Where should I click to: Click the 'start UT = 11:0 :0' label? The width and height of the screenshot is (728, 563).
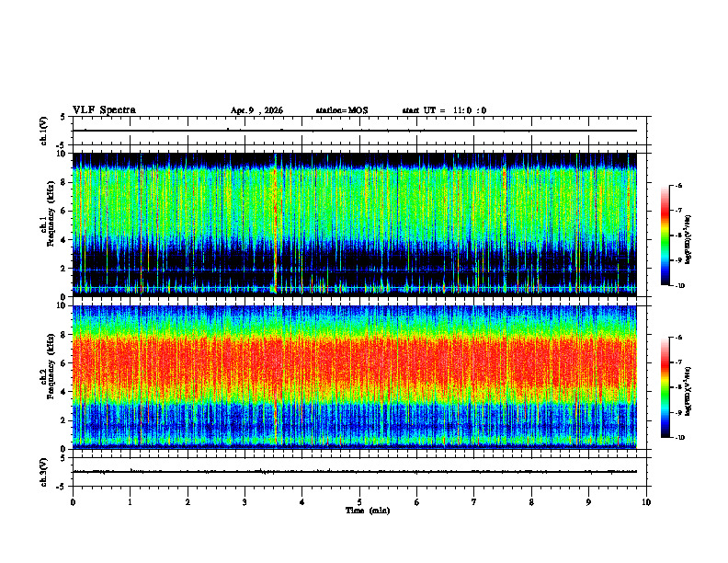444,110
